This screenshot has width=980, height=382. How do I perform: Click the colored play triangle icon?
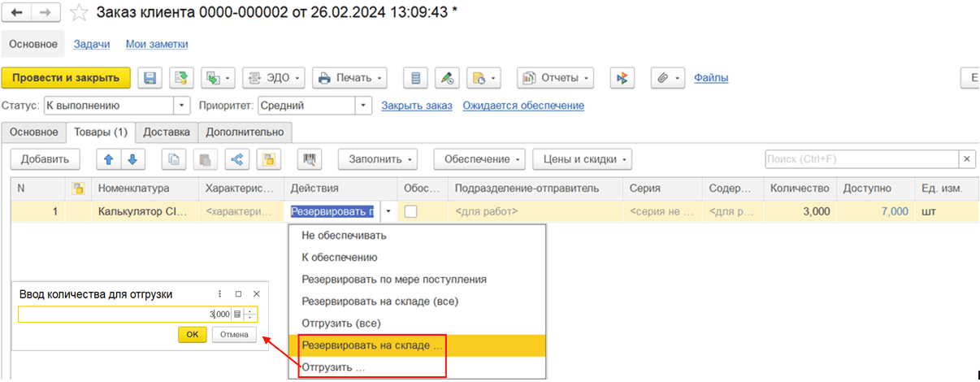click(622, 78)
